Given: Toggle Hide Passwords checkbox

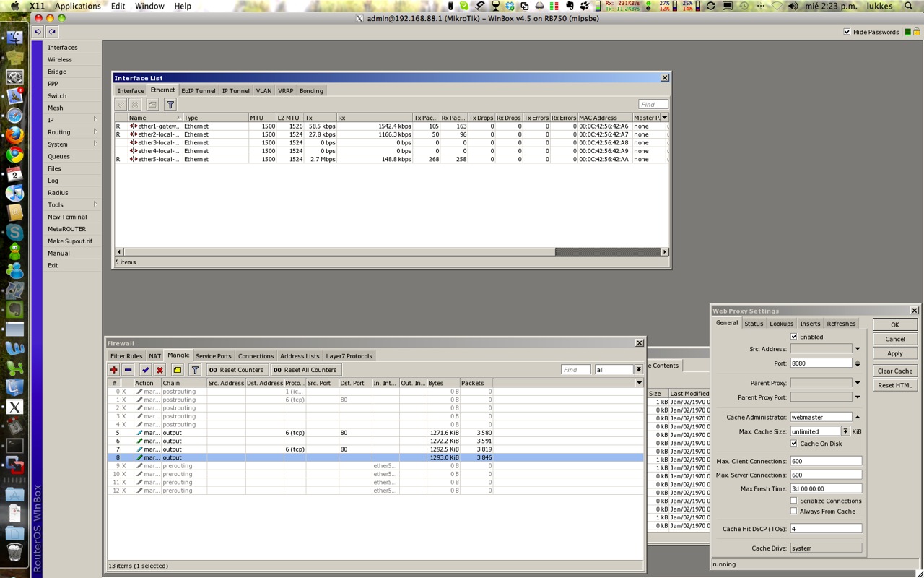Looking at the screenshot, I should pyautogui.click(x=847, y=32).
